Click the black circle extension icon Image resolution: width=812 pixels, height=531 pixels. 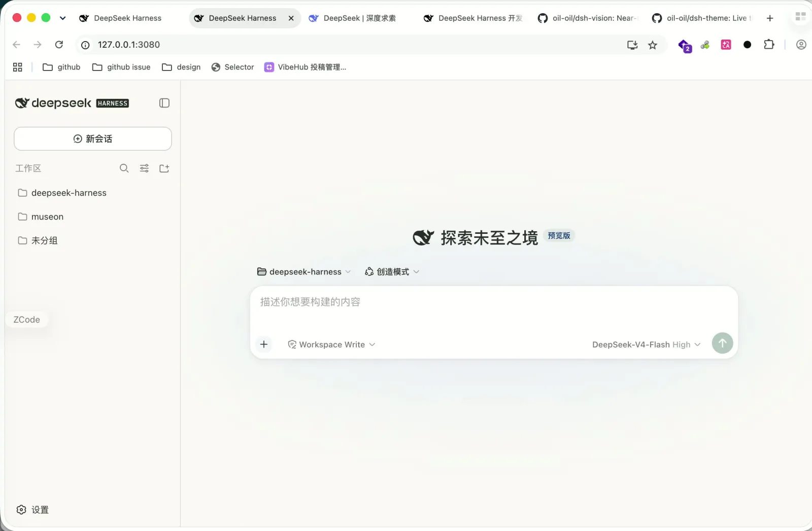[747, 45]
